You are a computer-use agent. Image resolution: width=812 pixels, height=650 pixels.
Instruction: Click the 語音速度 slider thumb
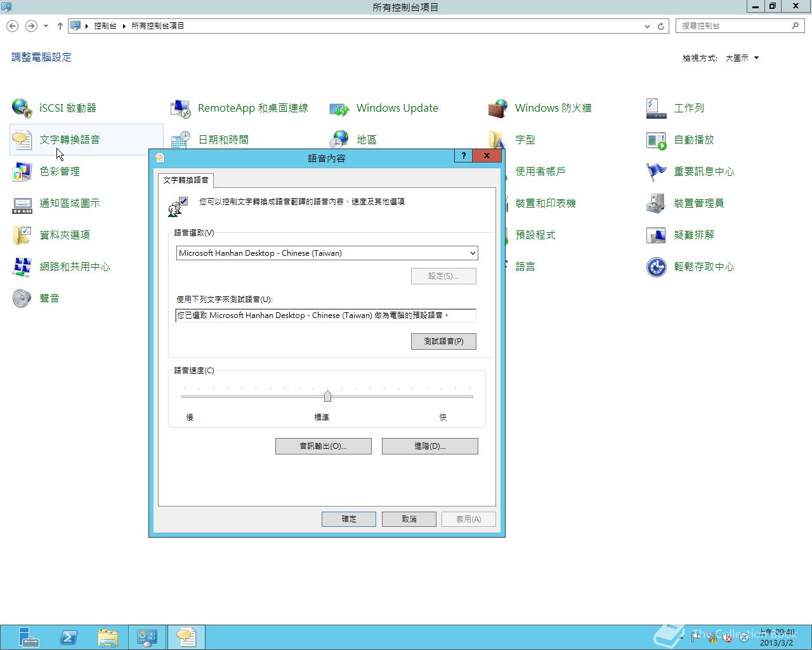pos(327,397)
